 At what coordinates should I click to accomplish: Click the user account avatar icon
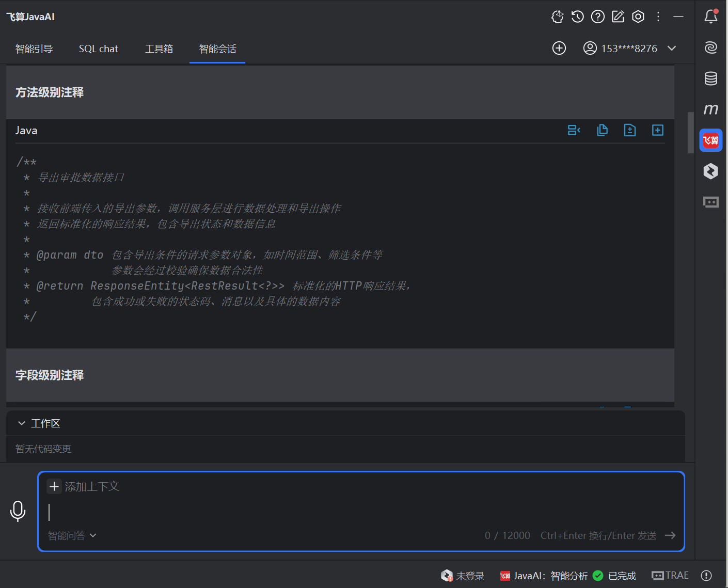coord(590,48)
